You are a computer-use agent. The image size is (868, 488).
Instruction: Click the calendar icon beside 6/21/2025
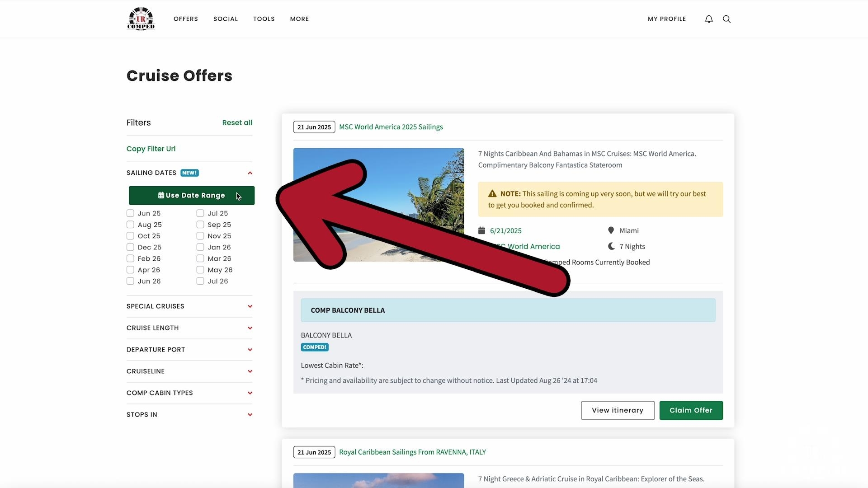click(481, 230)
